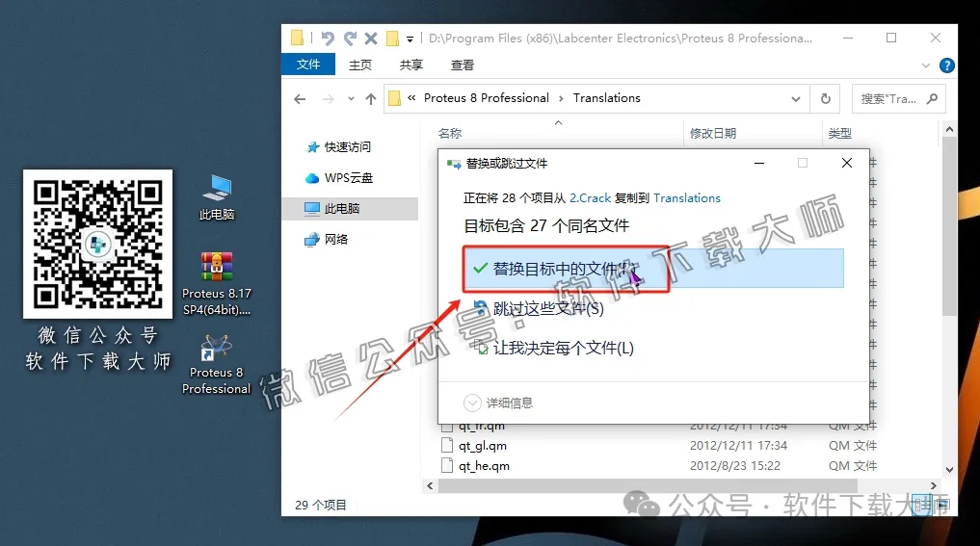980x546 pixels.
Task: Select file qt_he.qm
Action: (484, 465)
